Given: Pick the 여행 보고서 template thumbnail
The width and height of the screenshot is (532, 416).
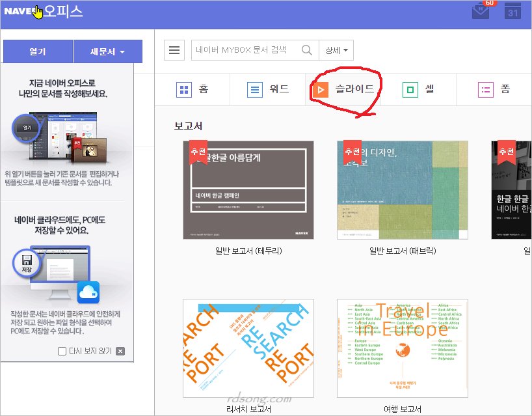Looking at the screenshot, I should 402,348.
